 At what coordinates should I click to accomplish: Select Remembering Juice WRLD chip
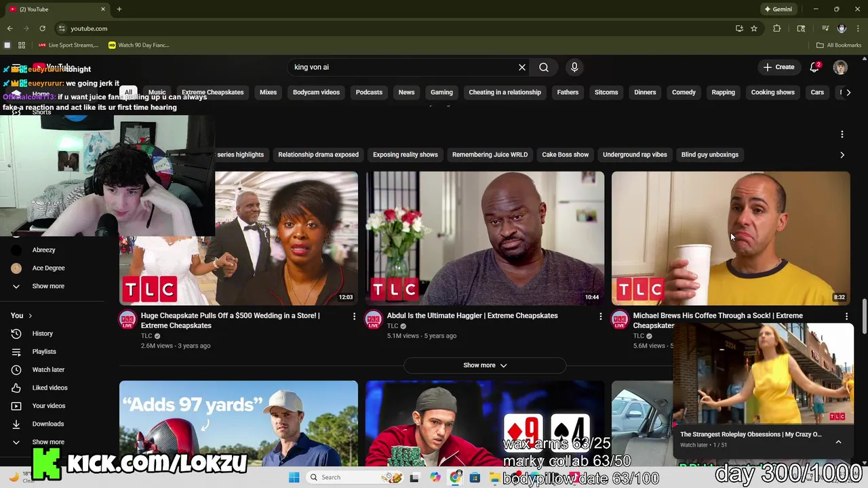490,155
